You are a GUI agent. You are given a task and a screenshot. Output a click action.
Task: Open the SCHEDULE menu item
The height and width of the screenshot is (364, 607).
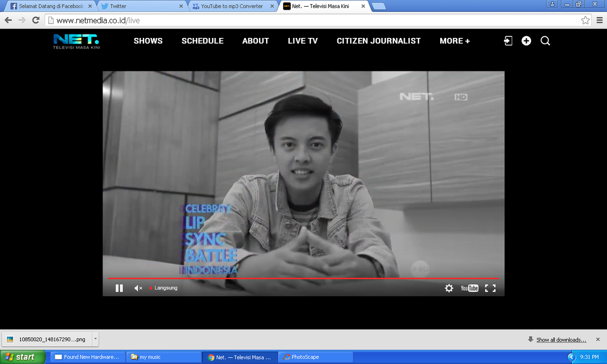pyautogui.click(x=202, y=40)
